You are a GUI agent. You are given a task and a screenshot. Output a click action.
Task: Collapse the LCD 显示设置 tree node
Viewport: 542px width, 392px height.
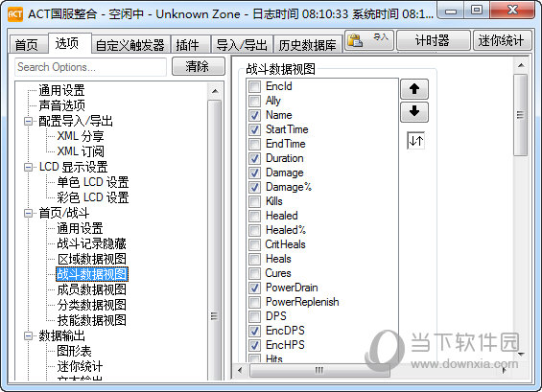pyautogui.click(x=29, y=167)
